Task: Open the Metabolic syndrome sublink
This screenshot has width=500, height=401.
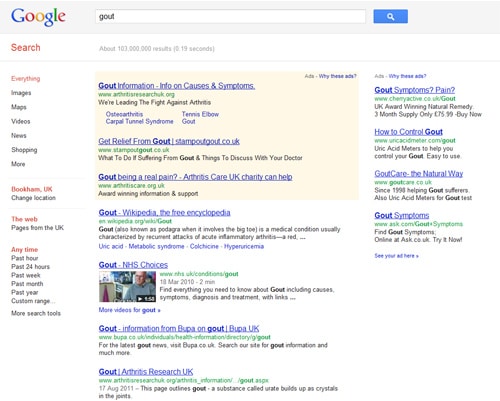Action: point(156,247)
